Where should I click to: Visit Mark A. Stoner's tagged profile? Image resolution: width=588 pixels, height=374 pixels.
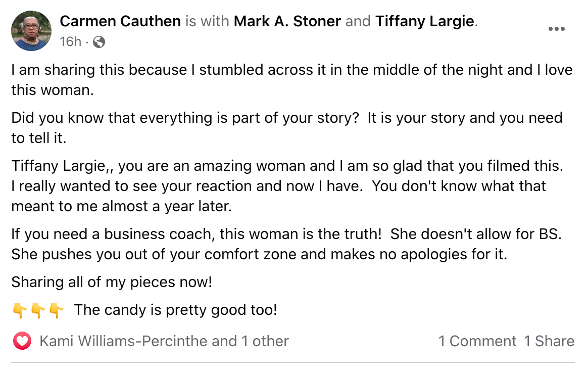point(288,21)
